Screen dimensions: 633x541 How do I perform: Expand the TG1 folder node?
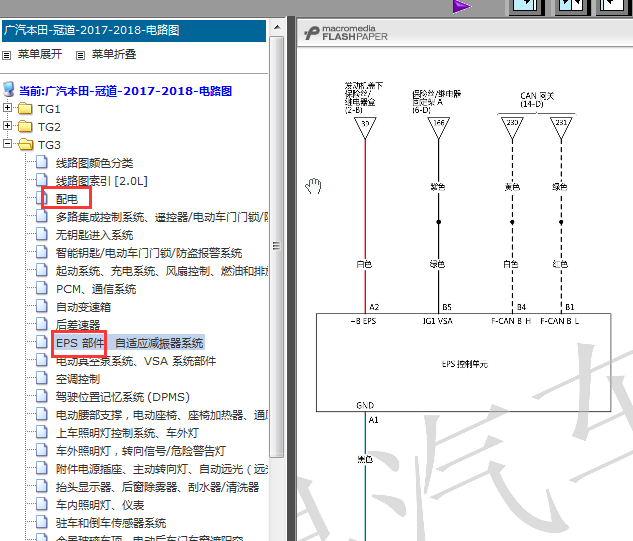tap(7, 108)
